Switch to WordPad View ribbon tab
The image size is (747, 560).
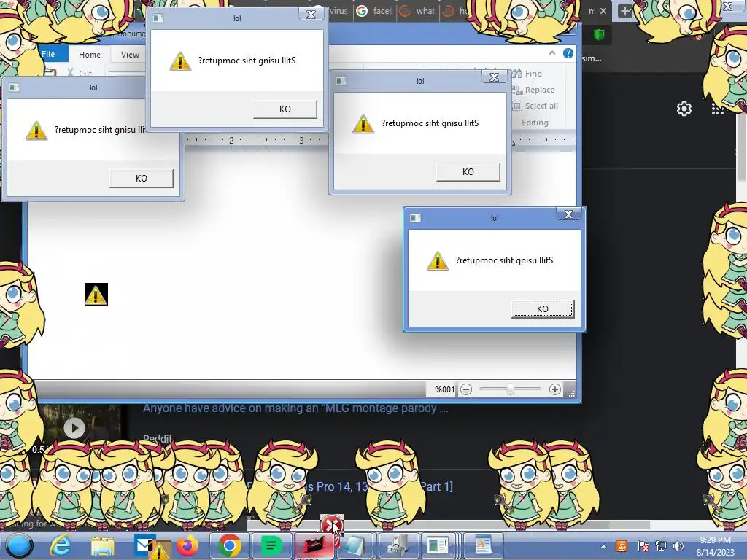pos(130,55)
